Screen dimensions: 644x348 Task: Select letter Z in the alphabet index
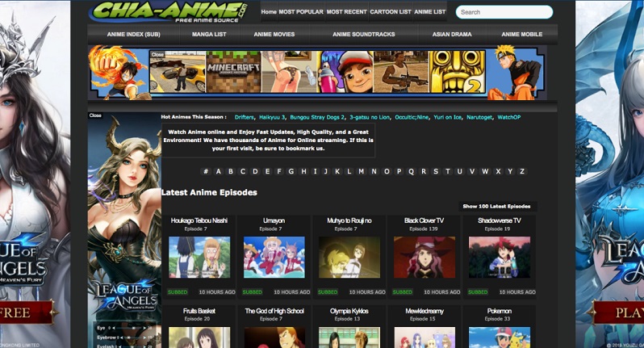coord(522,171)
